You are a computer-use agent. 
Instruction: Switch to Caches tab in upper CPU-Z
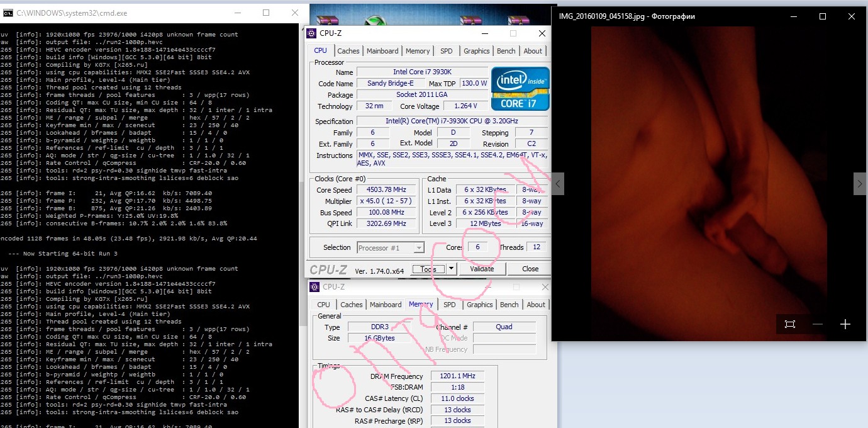(348, 51)
